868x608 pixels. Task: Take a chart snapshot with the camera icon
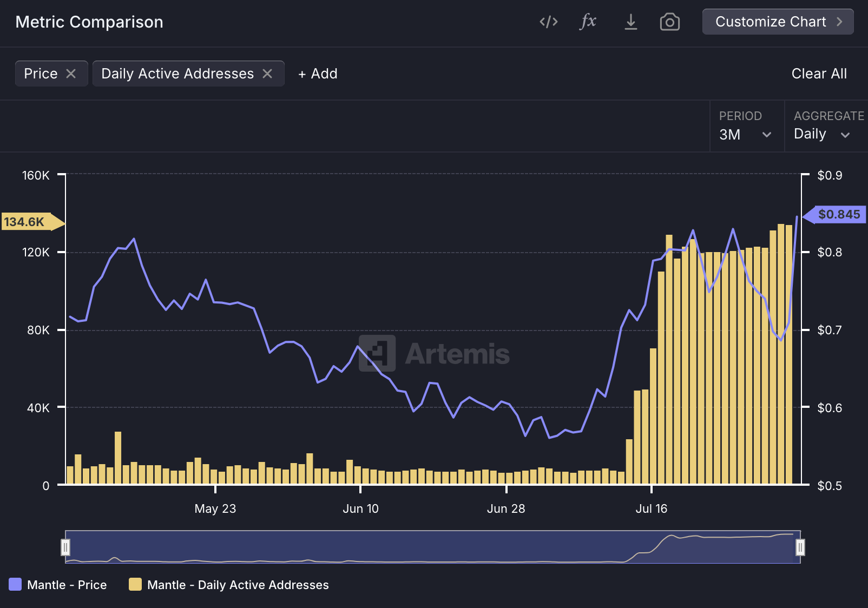click(x=669, y=22)
